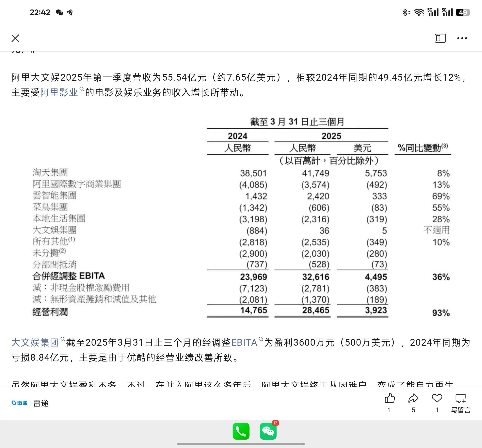Open the 大文娱集团 search link
482x448 pixels.
pos(38,342)
